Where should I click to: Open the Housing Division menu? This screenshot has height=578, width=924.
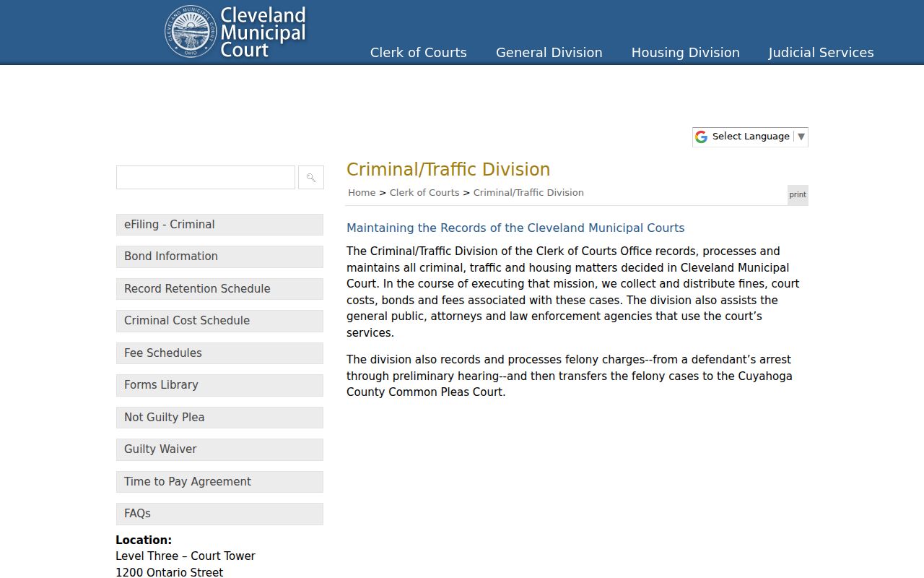coord(686,53)
